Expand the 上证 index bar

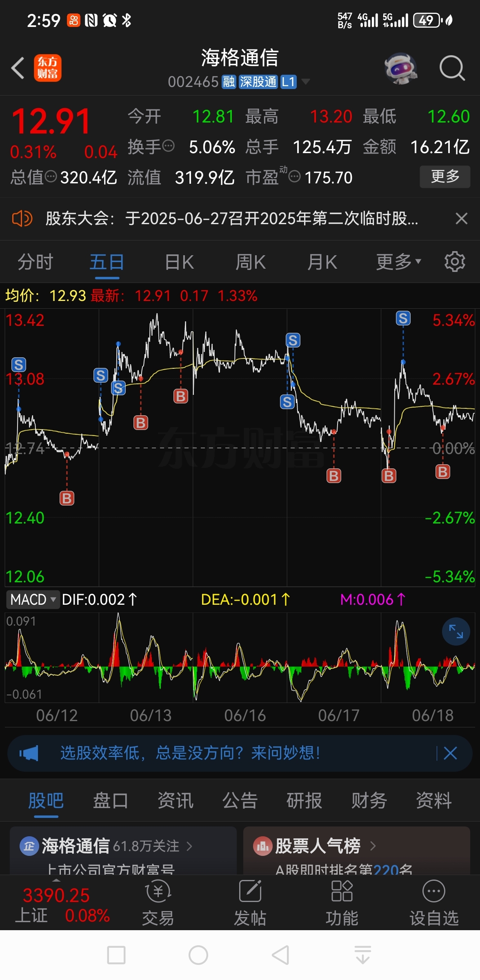point(56,880)
